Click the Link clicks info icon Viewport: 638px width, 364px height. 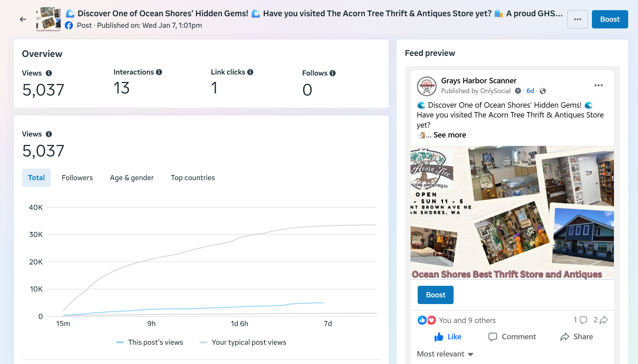pyautogui.click(x=250, y=72)
